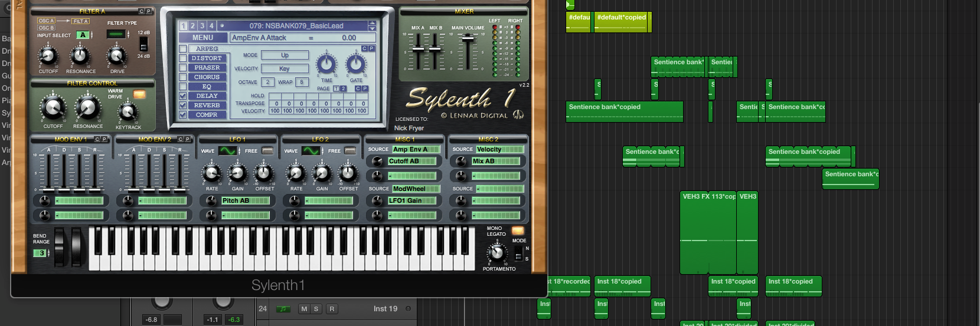Click the arpeggiator Gate knob
The width and height of the screenshot is (980, 326).
tap(355, 64)
